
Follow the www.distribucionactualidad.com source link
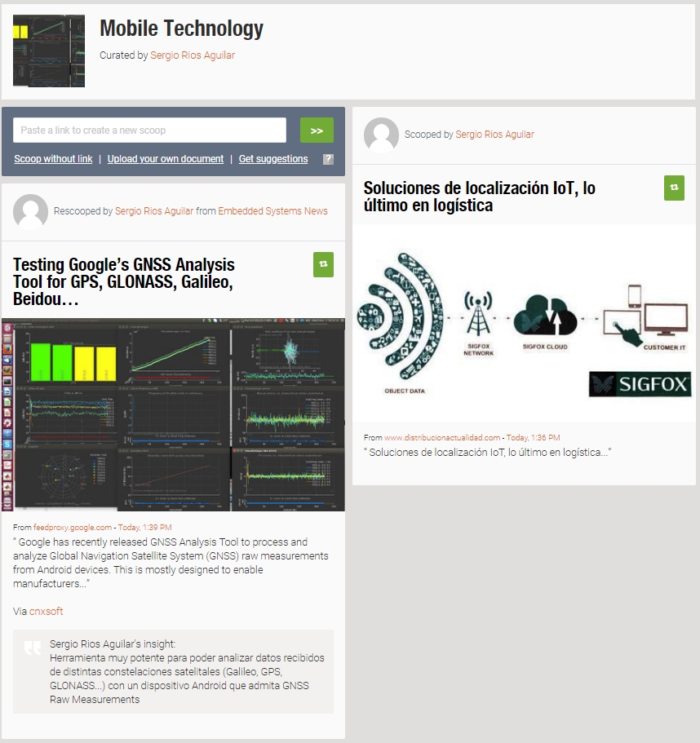pos(441,438)
